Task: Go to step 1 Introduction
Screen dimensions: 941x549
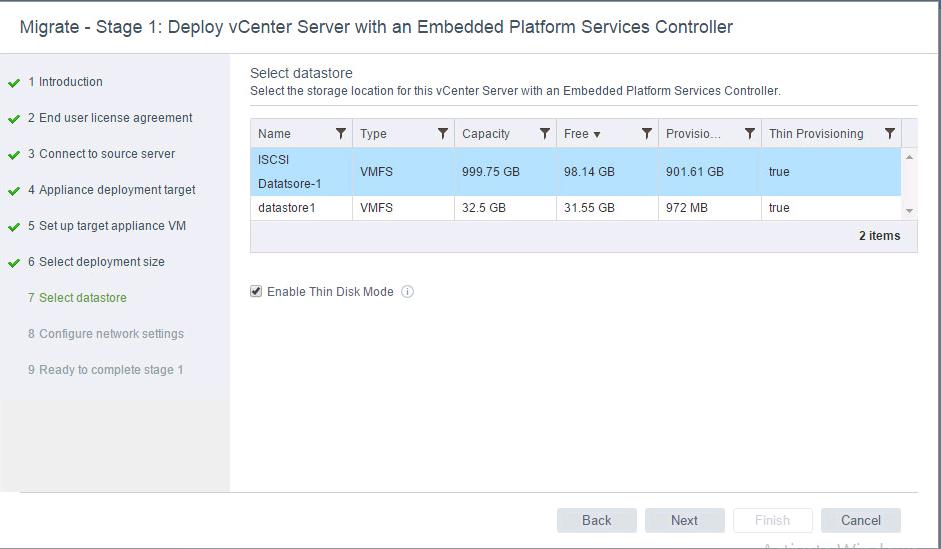Action: [65, 82]
